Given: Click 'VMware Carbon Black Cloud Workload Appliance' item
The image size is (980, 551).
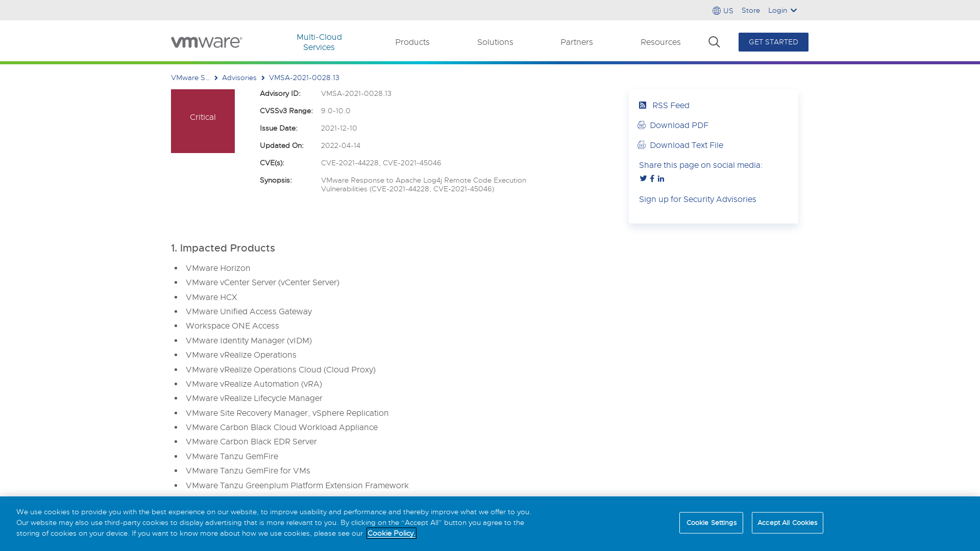Looking at the screenshot, I should pos(282,427).
